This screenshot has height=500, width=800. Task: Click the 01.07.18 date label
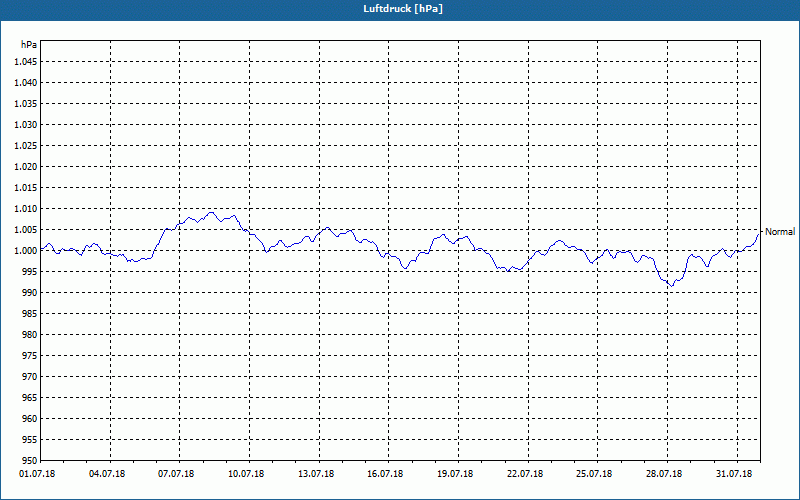[x=37, y=474]
